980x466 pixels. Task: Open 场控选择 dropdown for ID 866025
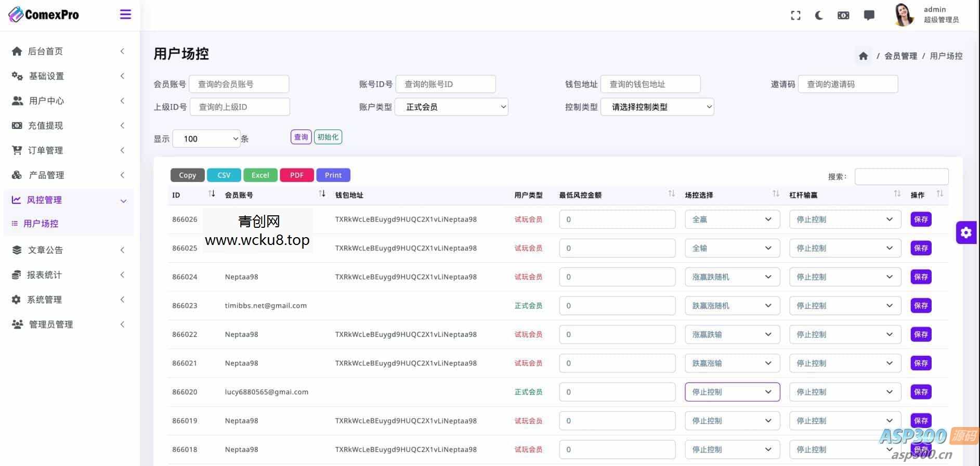[732, 248]
